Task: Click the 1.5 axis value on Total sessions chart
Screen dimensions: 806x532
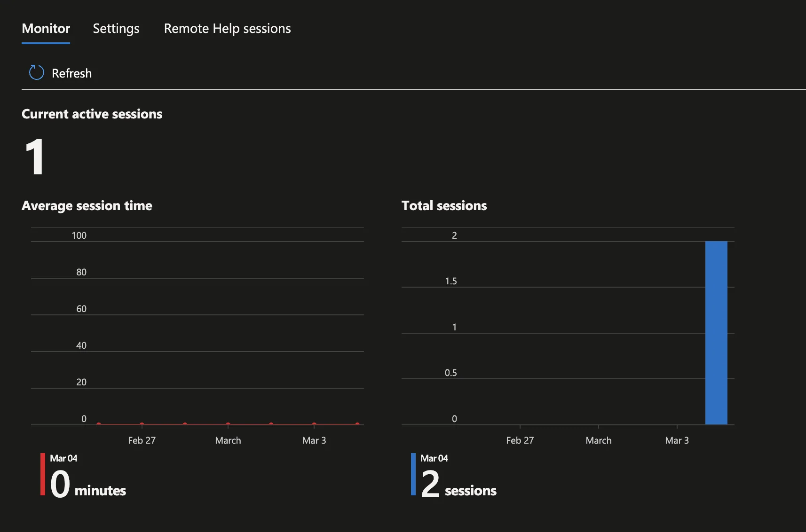Action: 451,281
